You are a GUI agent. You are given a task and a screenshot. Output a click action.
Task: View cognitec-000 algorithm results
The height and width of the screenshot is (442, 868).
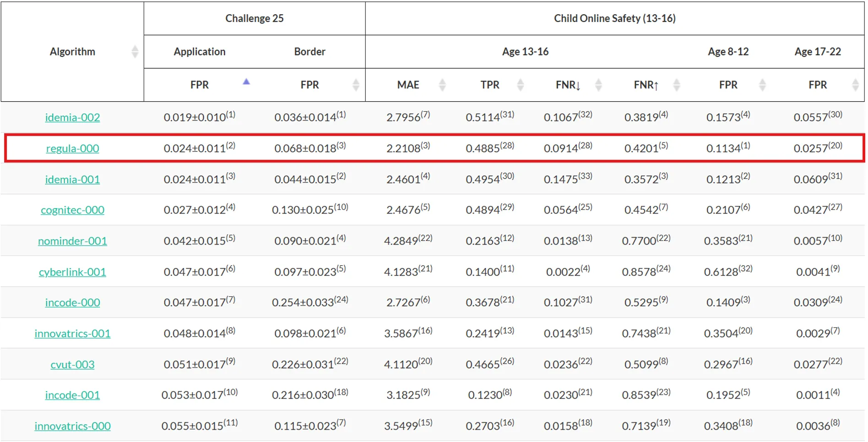72,210
